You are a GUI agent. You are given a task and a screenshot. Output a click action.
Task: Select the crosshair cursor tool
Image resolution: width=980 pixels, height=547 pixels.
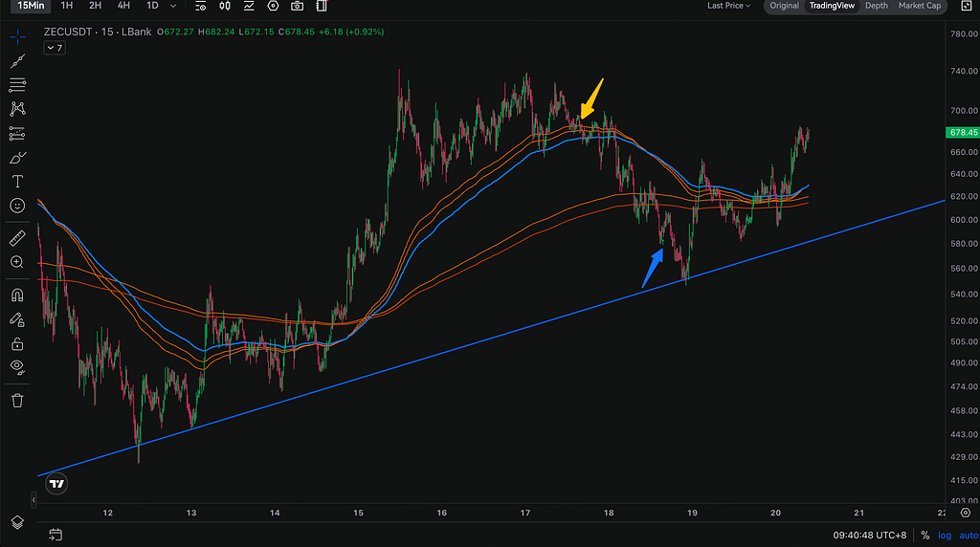coord(17,37)
